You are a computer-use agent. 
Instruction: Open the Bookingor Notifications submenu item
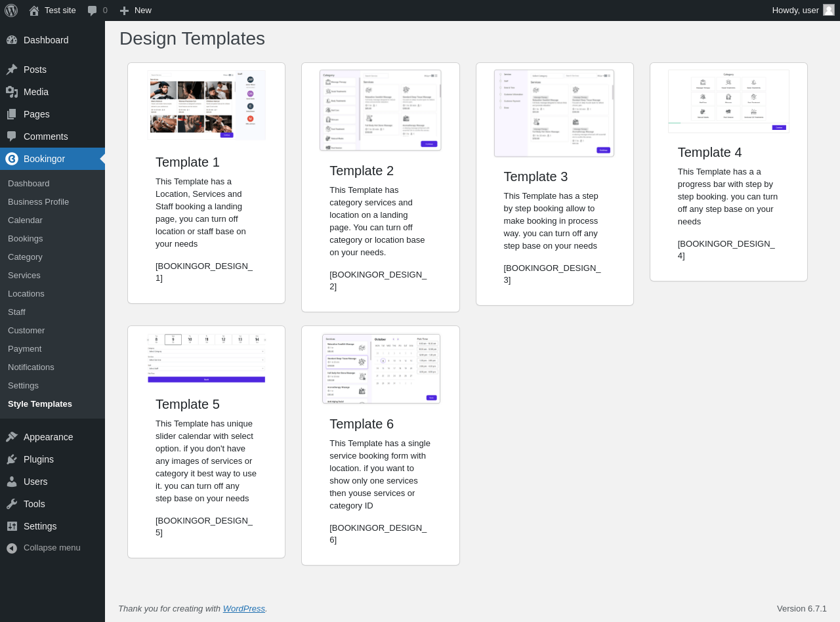click(x=31, y=367)
